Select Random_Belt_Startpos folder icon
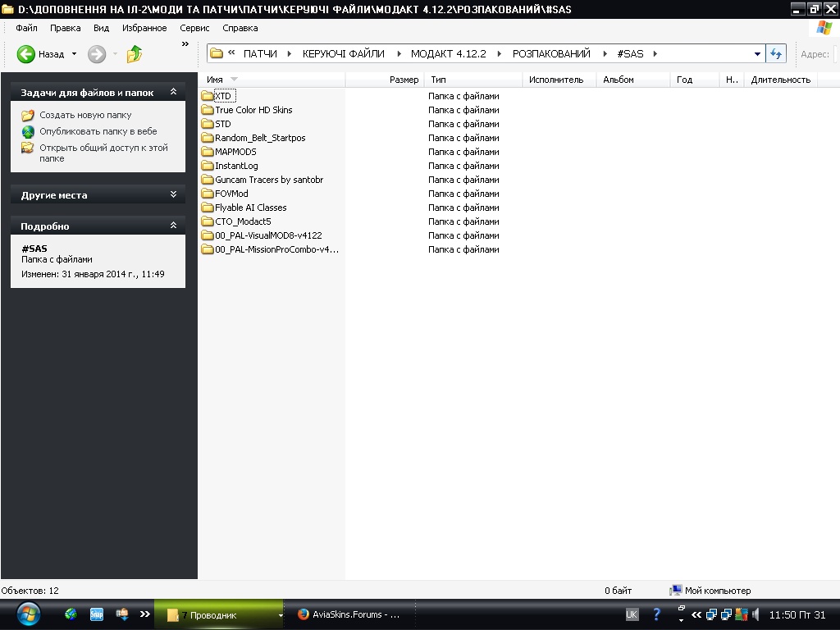 click(208, 138)
